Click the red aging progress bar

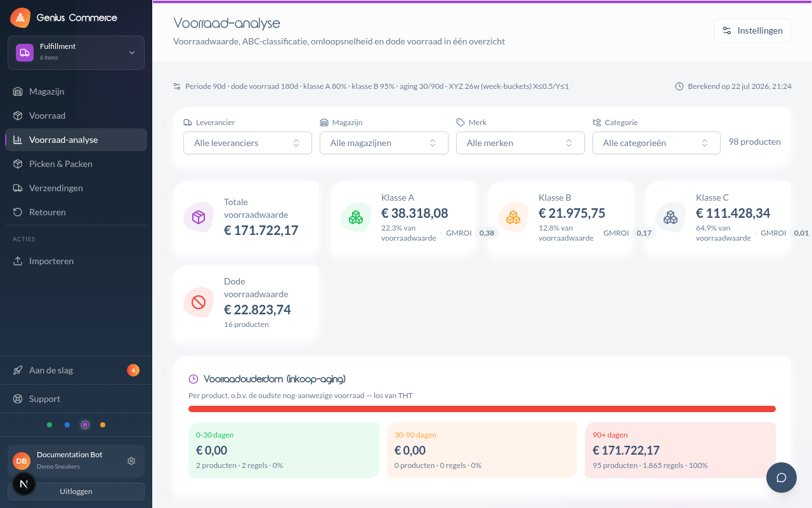pos(482,409)
